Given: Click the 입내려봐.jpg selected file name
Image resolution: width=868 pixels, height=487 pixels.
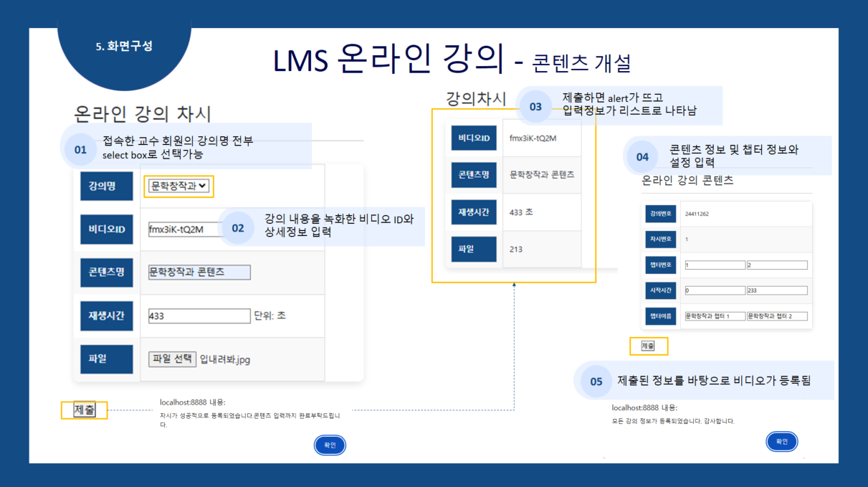Looking at the screenshot, I should coord(225,359).
